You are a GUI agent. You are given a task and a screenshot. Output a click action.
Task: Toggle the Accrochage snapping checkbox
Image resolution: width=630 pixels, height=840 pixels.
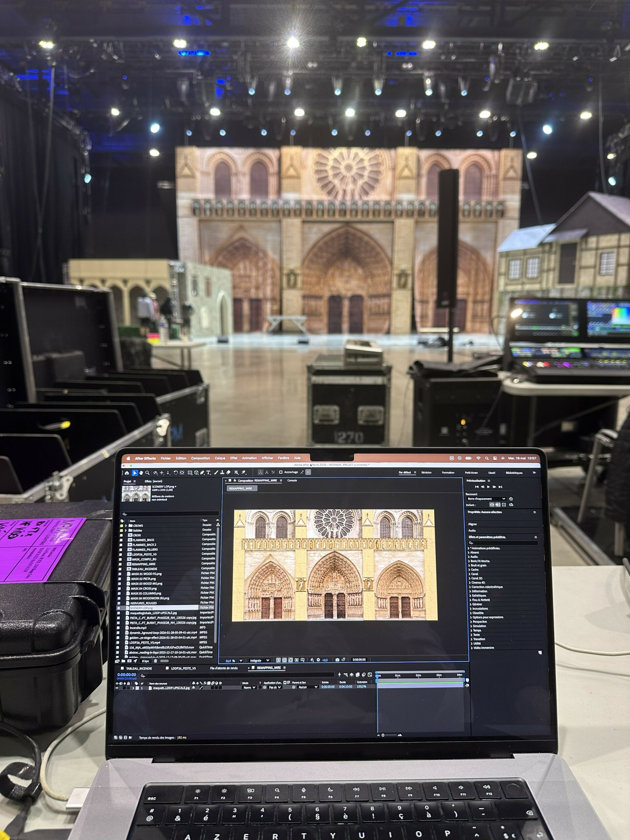coord(281,472)
